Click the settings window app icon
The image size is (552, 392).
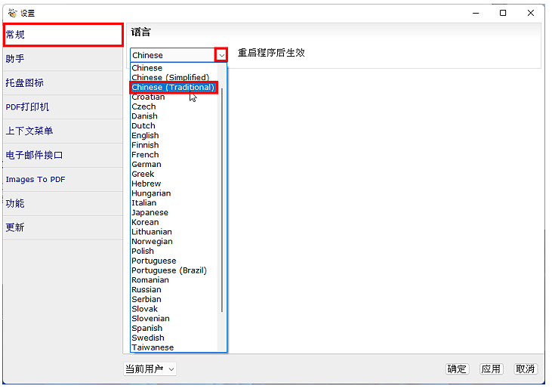coord(12,13)
